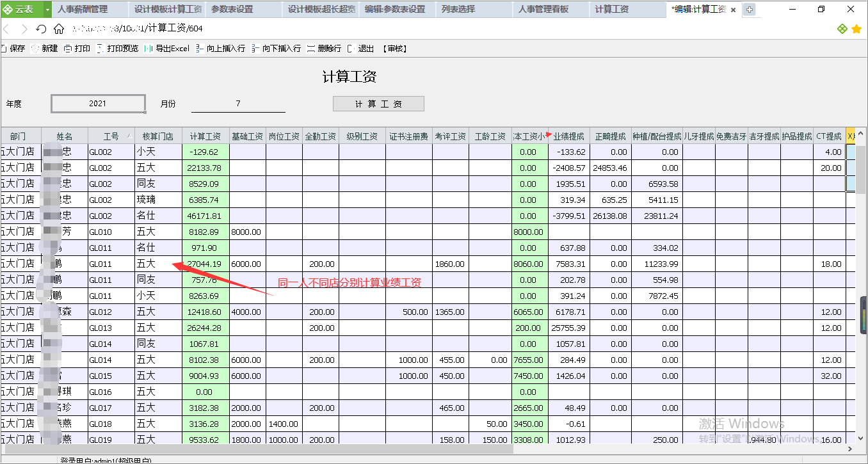Viewport: 868px width, 464px height.
Task: Click the 基础工资 column header
Action: click(x=248, y=136)
